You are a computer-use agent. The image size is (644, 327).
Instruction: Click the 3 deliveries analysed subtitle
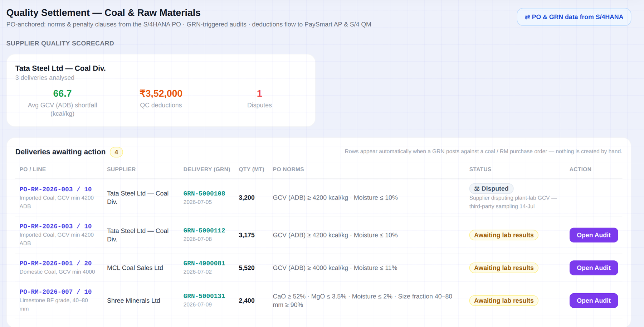45,78
